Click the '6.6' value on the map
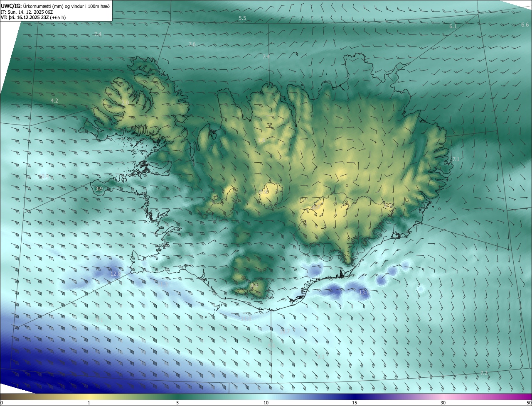Image resolution: width=532 pixels, height=406 pixels. coord(525,25)
